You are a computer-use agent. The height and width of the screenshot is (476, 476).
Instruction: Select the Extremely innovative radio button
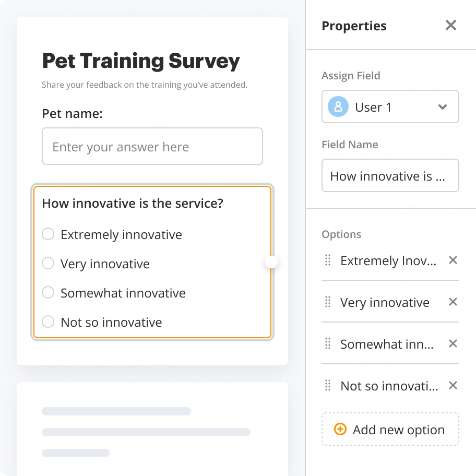click(48, 234)
